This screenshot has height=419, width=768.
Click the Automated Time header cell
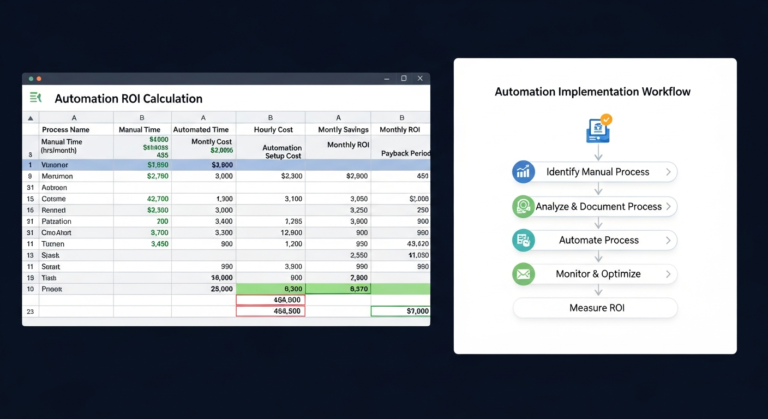203,129
